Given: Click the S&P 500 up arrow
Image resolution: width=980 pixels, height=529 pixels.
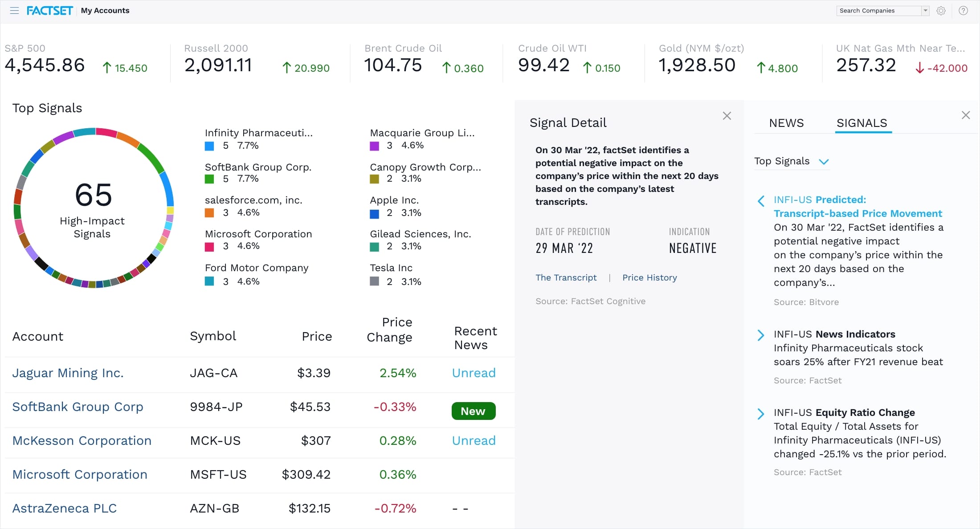Looking at the screenshot, I should [107, 68].
